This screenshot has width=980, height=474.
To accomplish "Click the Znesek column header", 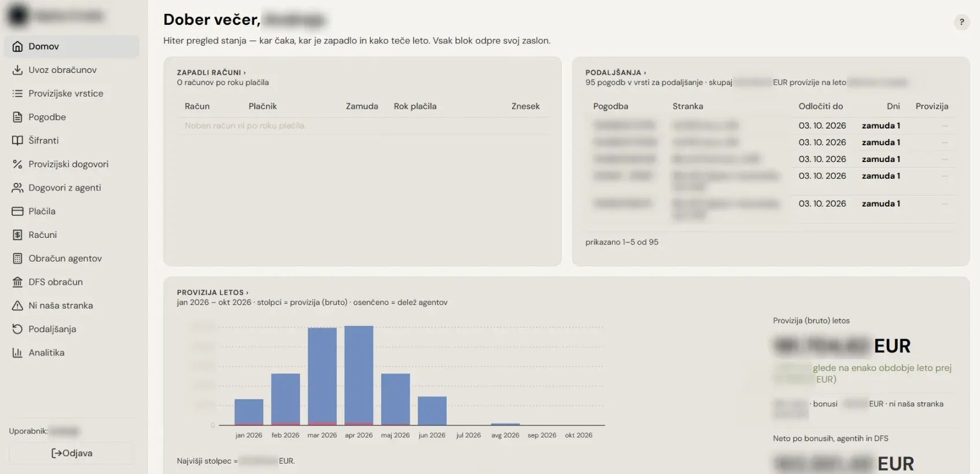I will [x=525, y=106].
